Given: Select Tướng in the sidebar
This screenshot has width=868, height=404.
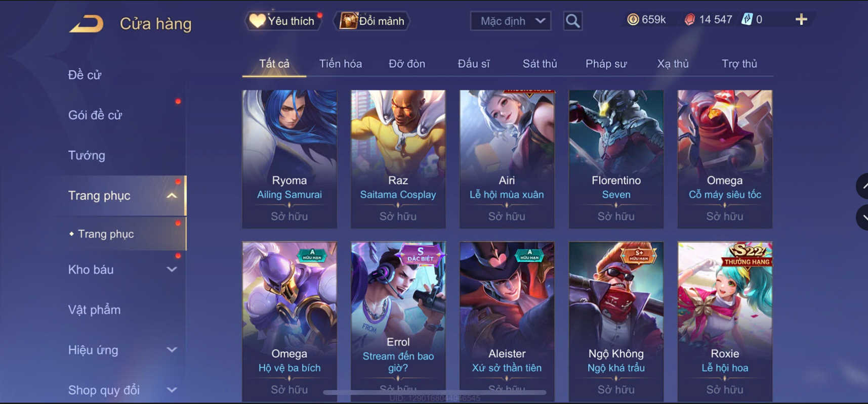Looking at the screenshot, I should 87,155.
